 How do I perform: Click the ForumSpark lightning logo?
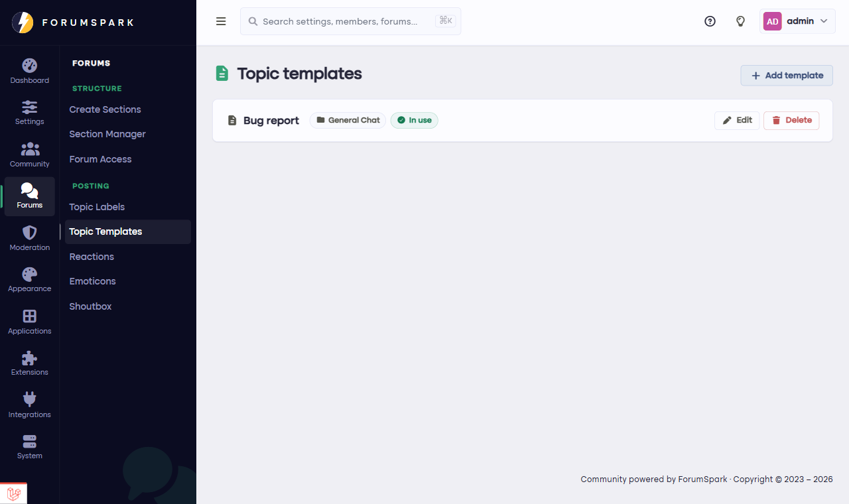(x=23, y=23)
